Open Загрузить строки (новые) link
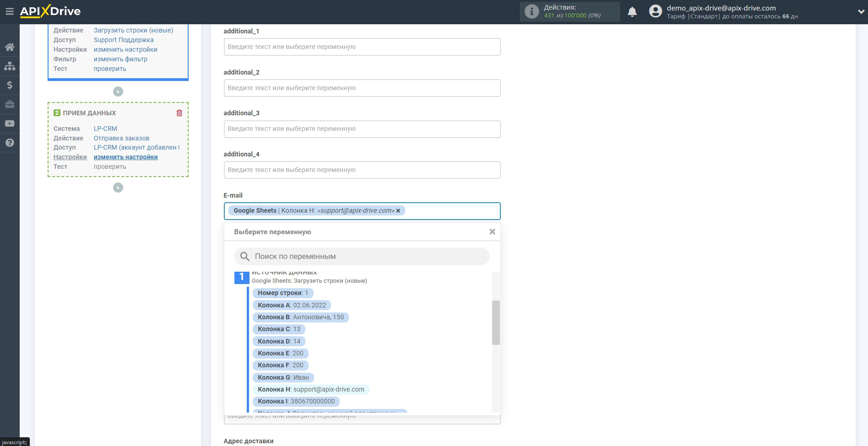This screenshot has width=868, height=446. [133, 30]
